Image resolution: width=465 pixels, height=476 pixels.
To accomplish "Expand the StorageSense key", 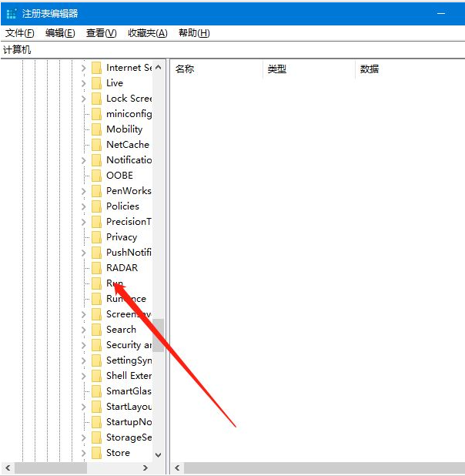I will [x=84, y=437].
